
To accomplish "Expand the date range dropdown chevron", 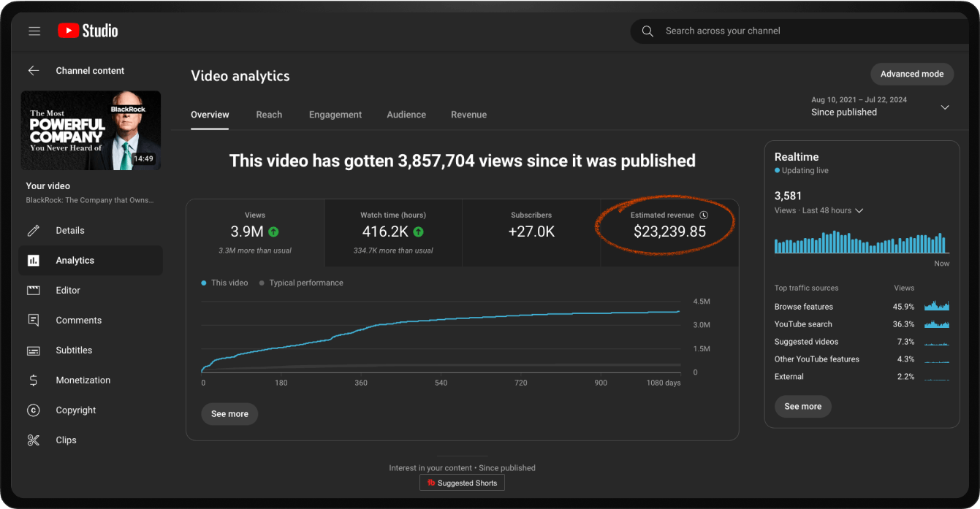I will [x=945, y=107].
